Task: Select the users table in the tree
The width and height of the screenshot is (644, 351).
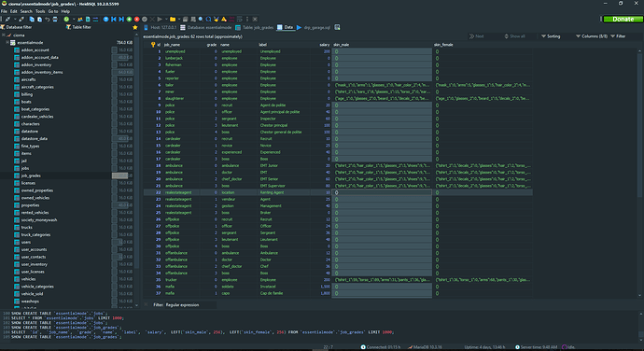Action: pos(26,242)
